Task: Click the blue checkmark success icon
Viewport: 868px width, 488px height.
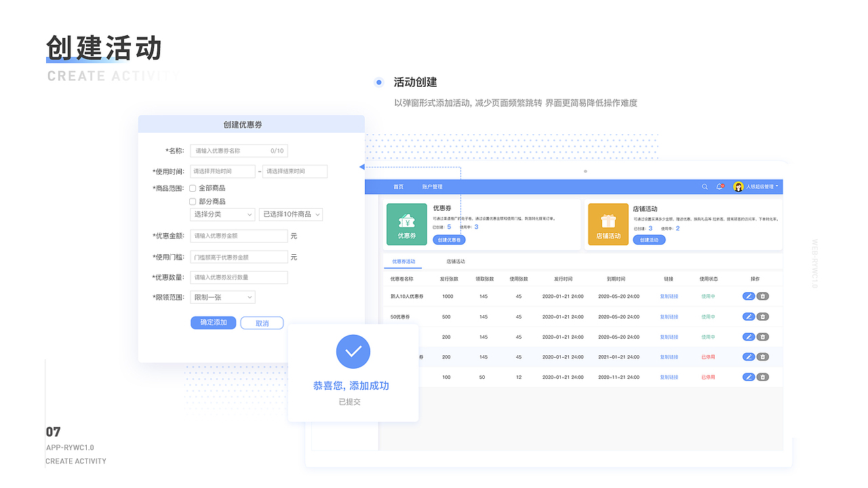Action: click(353, 352)
